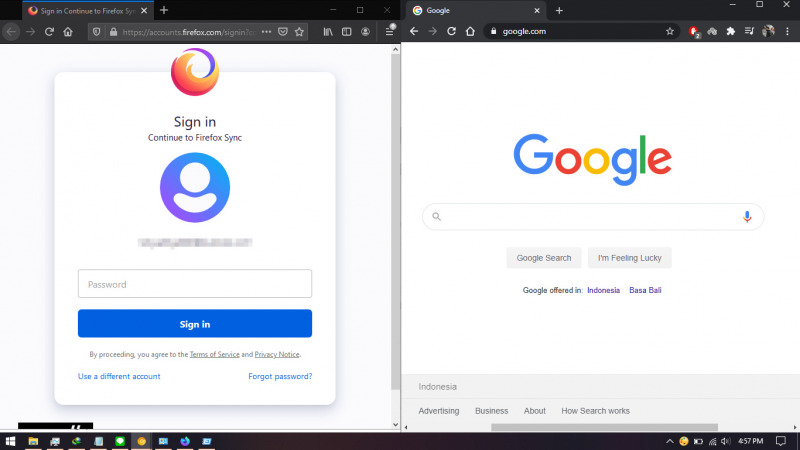Open Firefox Library icon
This screenshot has height=450, width=800.
coord(328,32)
